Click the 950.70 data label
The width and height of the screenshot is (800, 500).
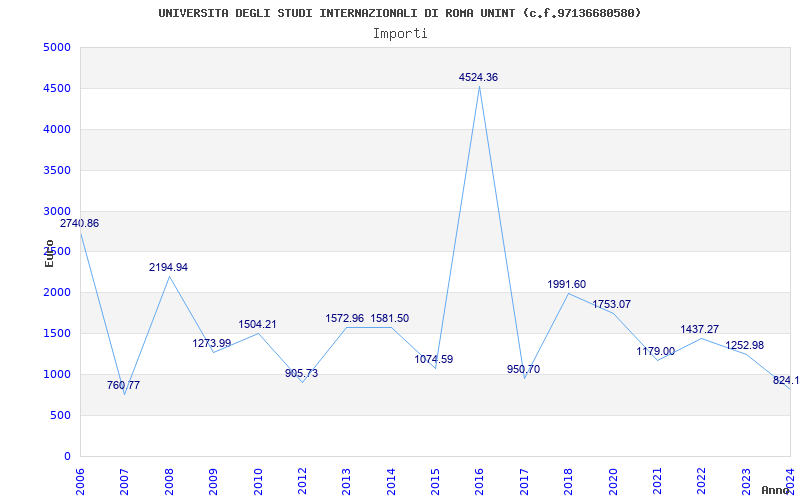click(523, 369)
